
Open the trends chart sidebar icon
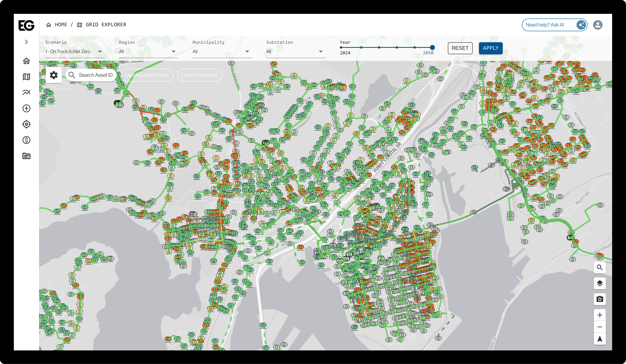(x=26, y=92)
